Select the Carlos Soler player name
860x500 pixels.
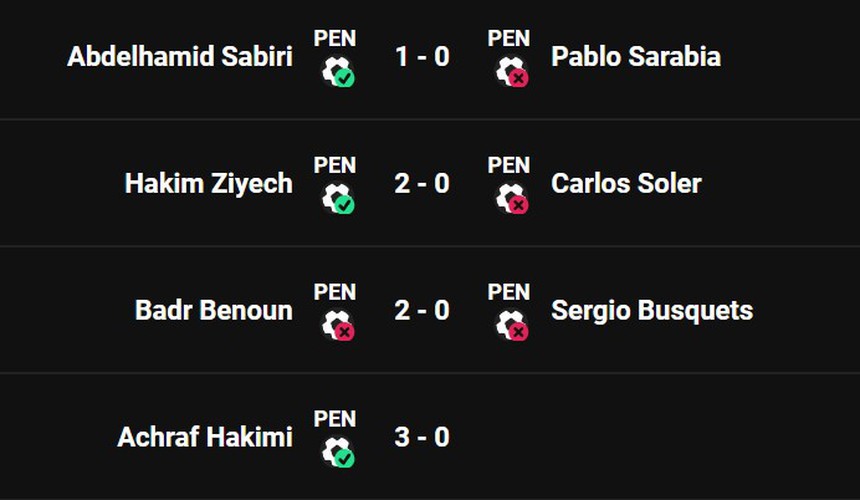tap(626, 184)
